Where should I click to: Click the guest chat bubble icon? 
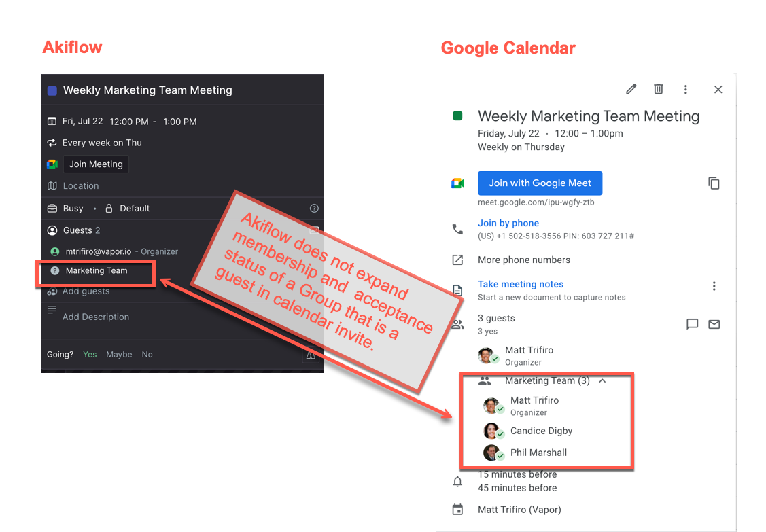pyautogui.click(x=692, y=324)
